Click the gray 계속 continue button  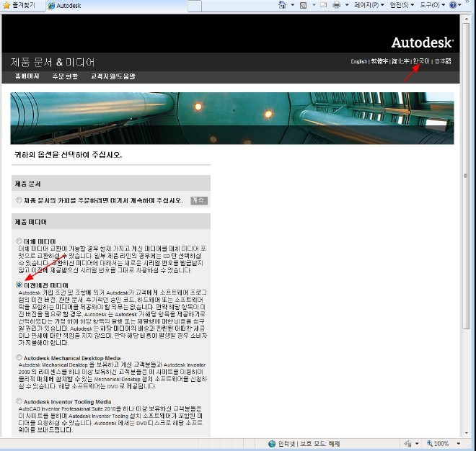click(199, 200)
